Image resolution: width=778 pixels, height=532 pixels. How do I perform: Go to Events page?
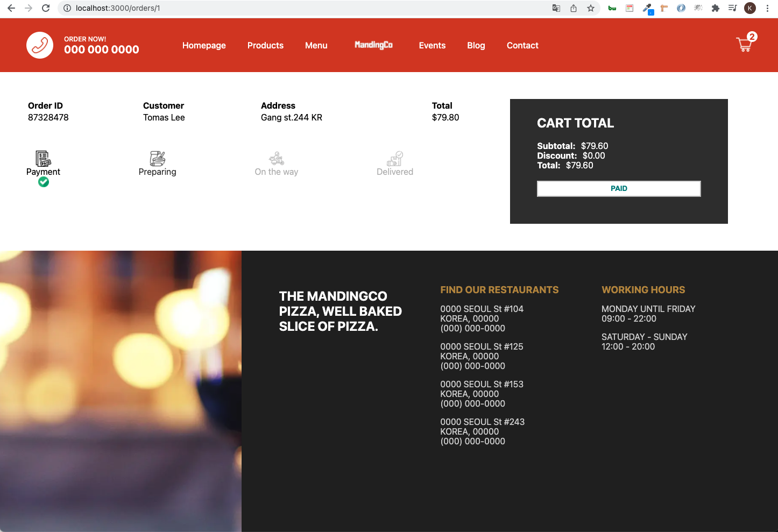tap(432, 45)
